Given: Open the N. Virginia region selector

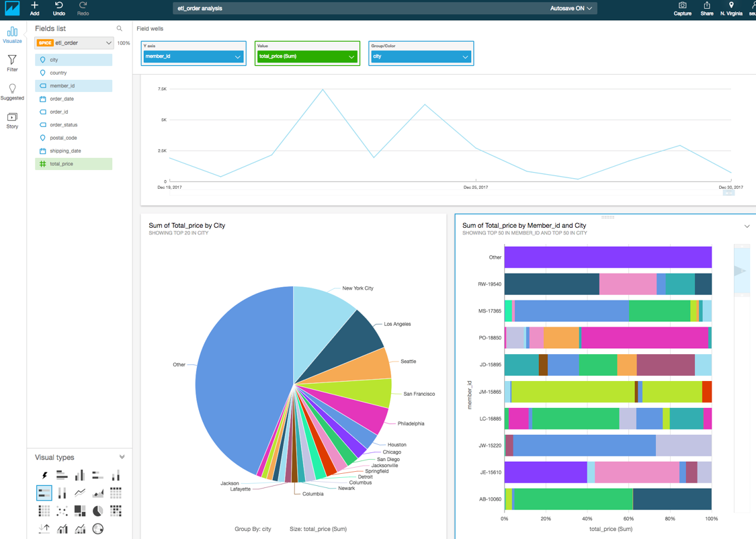Looking at the screenshot, I should (x=731, y=8).
